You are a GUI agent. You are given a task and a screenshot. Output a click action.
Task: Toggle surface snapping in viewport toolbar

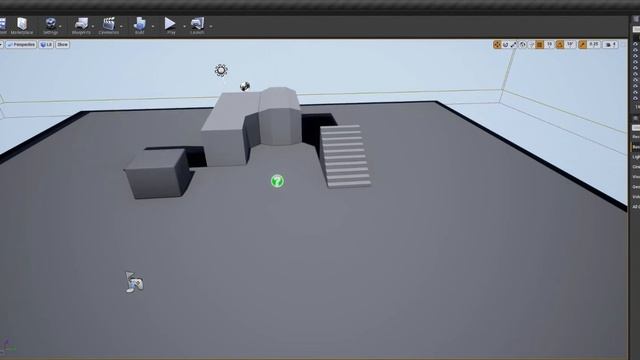[x=531, y=44]
